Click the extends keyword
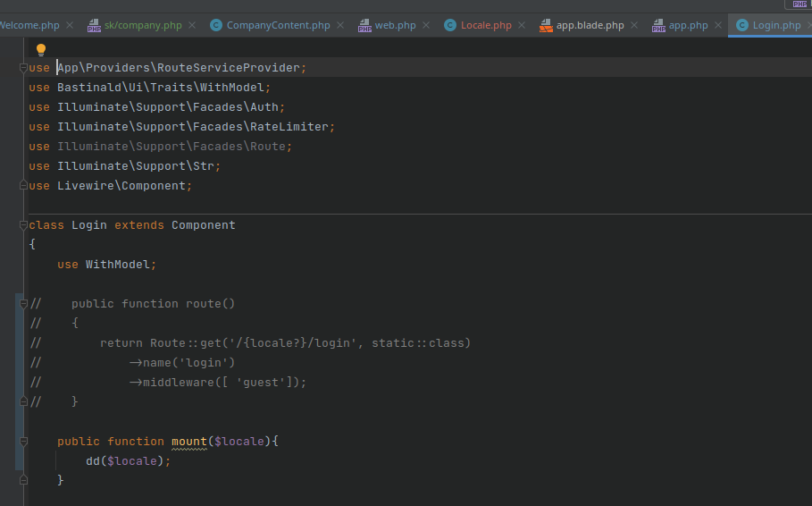Image resolution: width=812 pixels, height=506 pixels. (139, 225)
